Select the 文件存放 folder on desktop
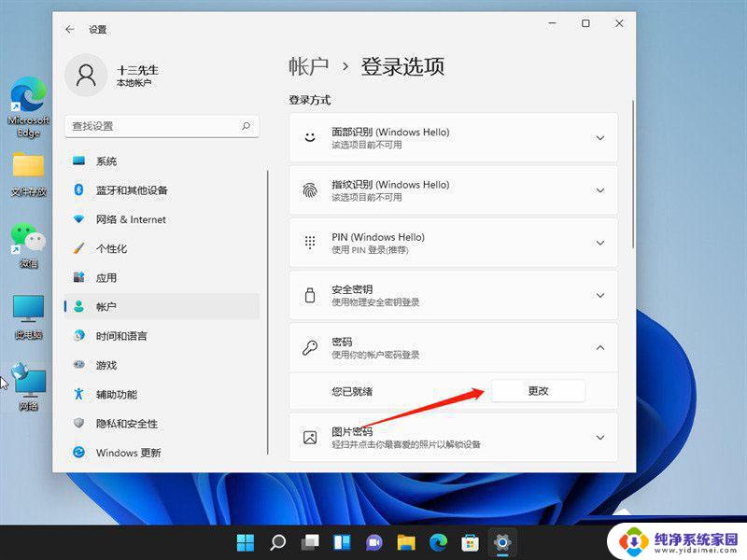Image resolution: width=747 pixels, height=560 pixels. [28, 175]
